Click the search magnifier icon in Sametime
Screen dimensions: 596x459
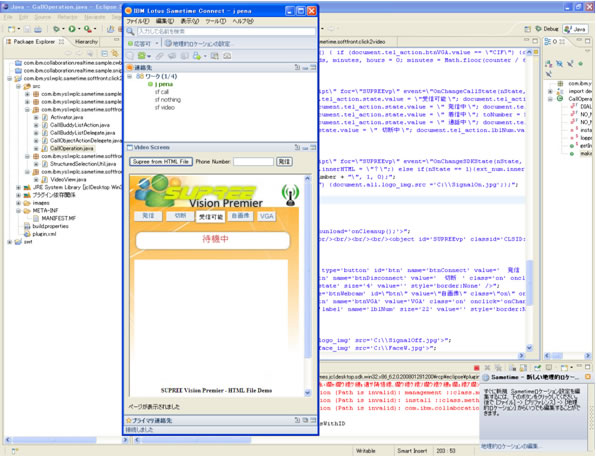pyautogui.click(x=130, y=32)
